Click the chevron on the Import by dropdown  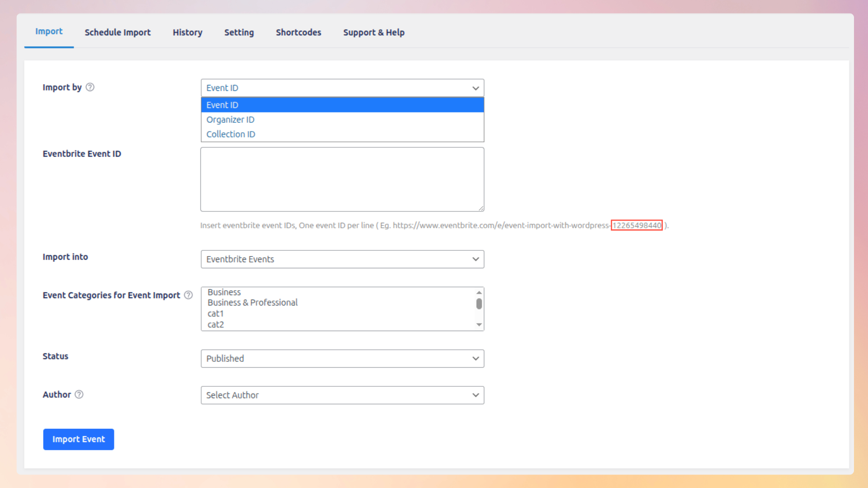(x=475, y=88)
